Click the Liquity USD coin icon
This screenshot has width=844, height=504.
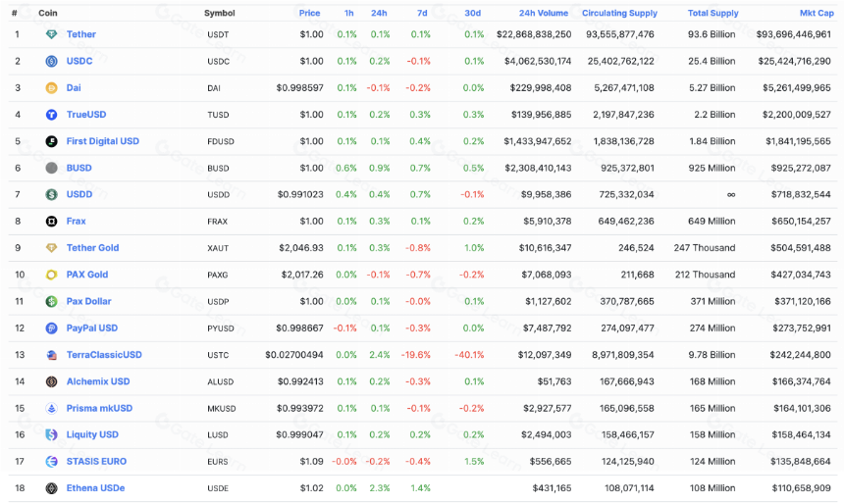[51, 434]
